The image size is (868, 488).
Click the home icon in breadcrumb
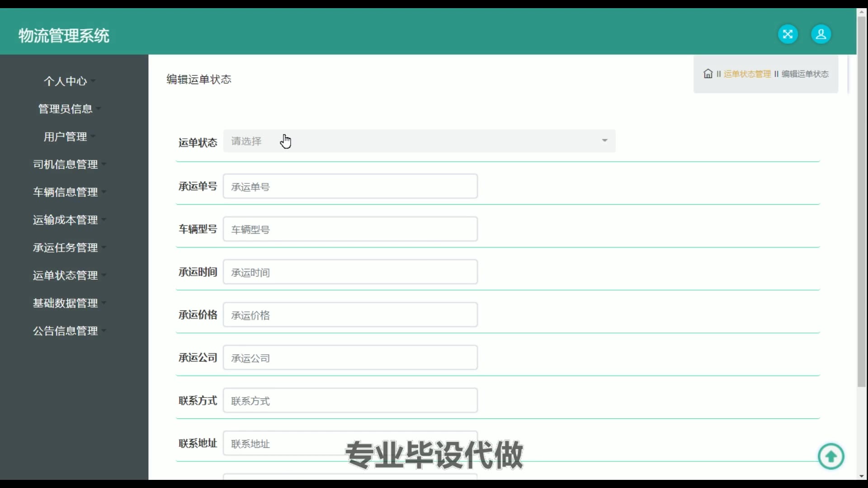click(708, 74)
